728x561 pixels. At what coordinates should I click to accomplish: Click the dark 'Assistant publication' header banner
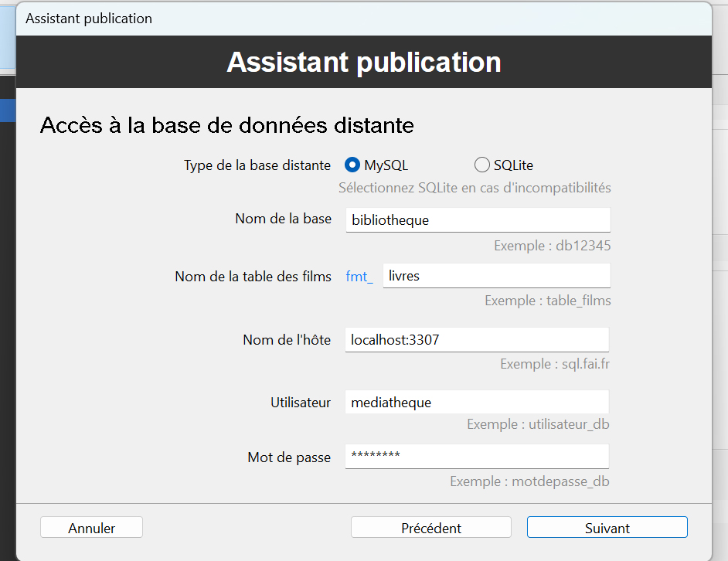(x=363, y=62)
